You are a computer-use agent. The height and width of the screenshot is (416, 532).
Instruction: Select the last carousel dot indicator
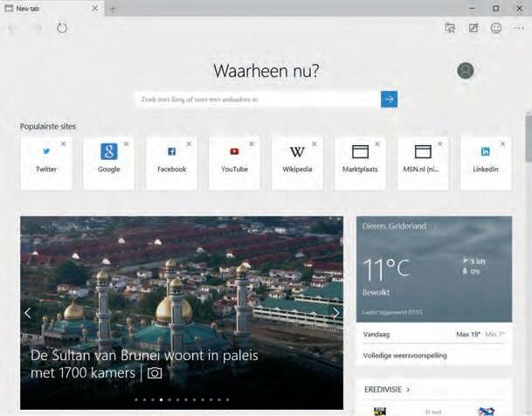coord(227,399)
